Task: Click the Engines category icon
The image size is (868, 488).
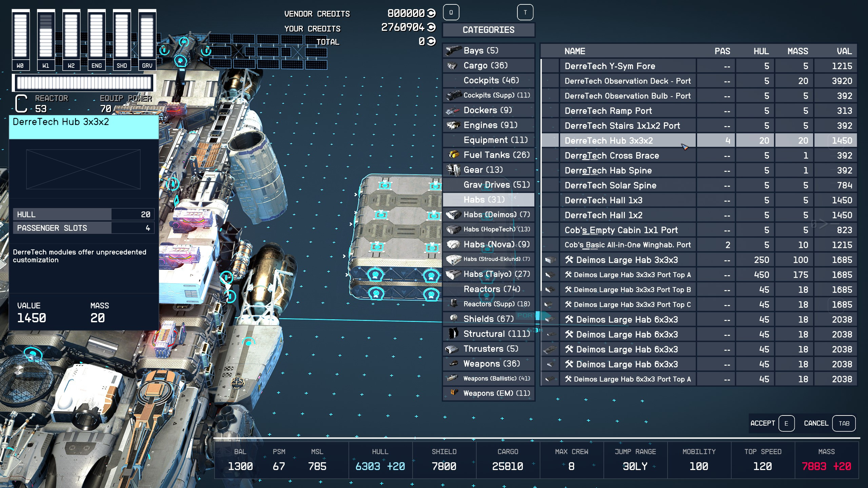Action: [453, 125]
